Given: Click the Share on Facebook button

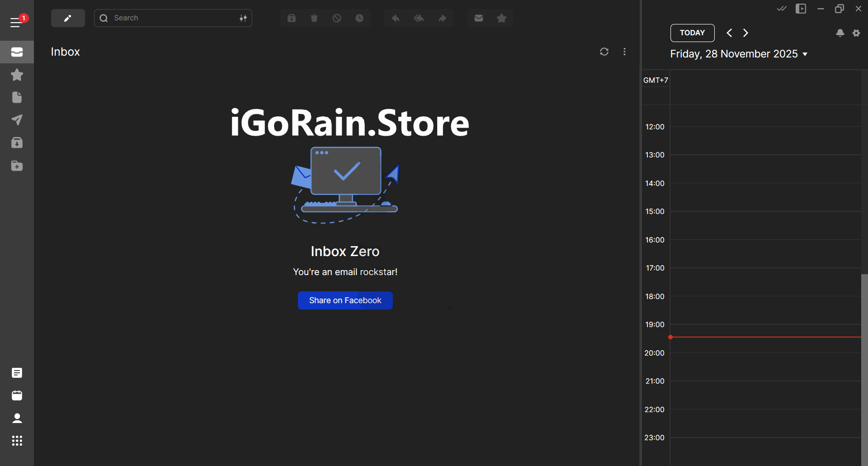Looking at the screenshot, I should click(345, 300).
